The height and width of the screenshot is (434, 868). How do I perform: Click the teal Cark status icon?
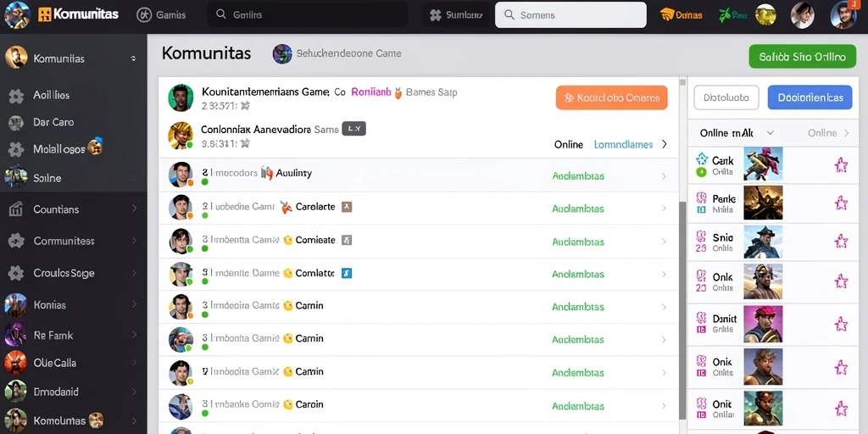point(701,159)
